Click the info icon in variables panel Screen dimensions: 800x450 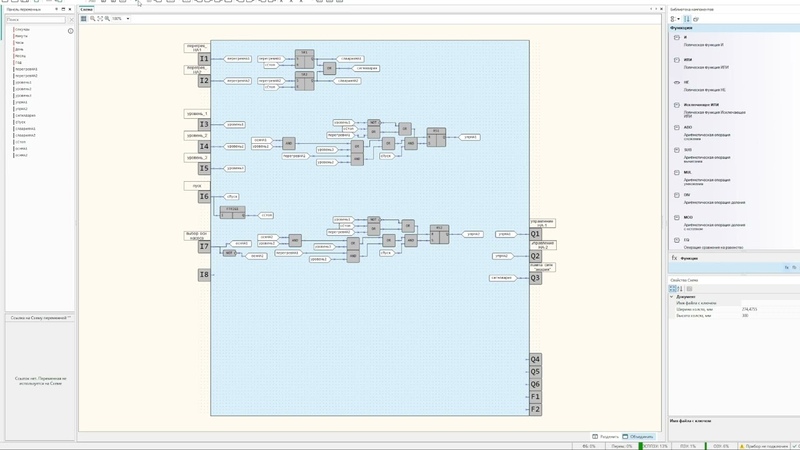pyautogui.click(x=70, y=31)
